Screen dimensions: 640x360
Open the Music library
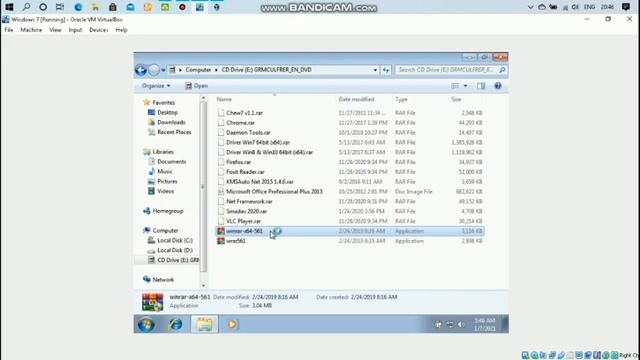coord(165,171)
